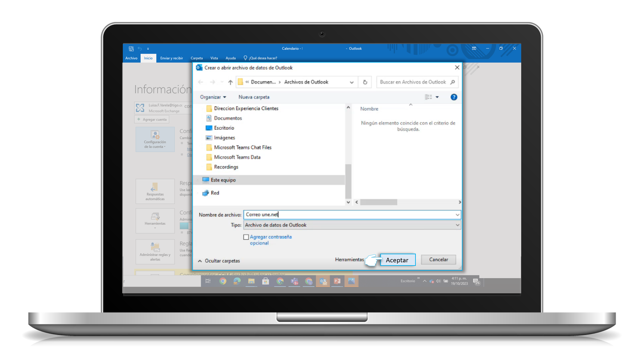644x363 pixels.
Task: Click Nueva carpeta in the toolbar
Action: [x=254, y=97]
